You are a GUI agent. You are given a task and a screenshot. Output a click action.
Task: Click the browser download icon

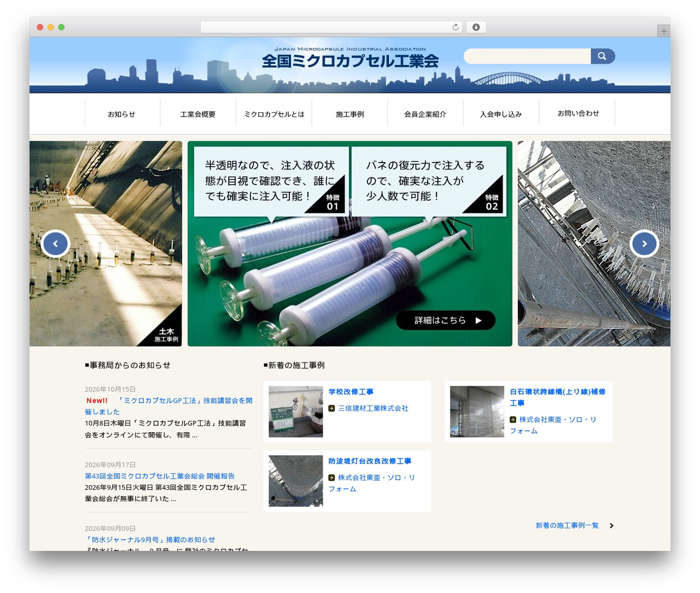point(476,27)
